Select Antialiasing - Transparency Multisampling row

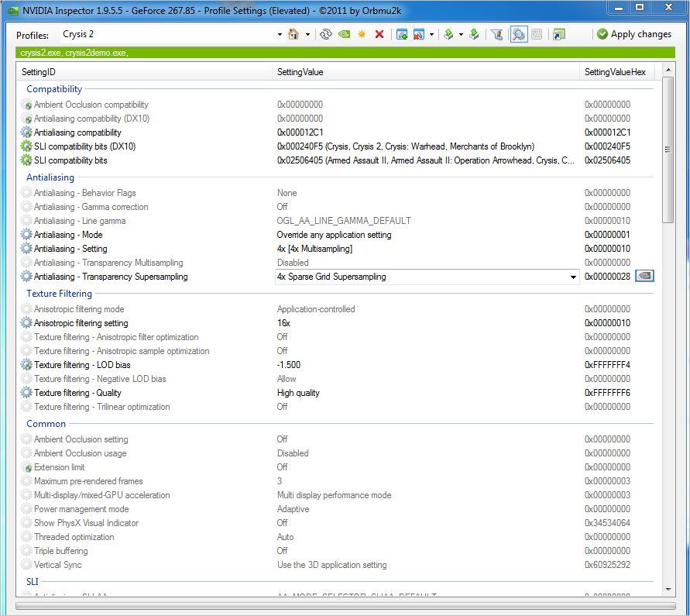tap(337, 263)
